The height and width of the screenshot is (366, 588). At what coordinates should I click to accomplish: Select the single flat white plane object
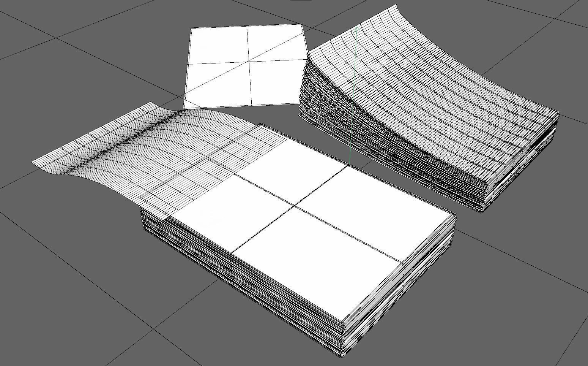click(x=246, y=67)
